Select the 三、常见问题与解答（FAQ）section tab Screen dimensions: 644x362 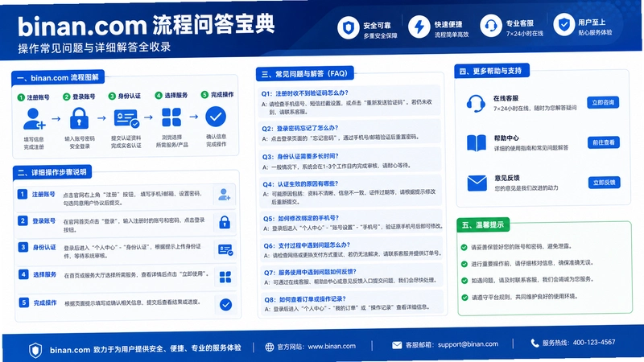point(304,74)
